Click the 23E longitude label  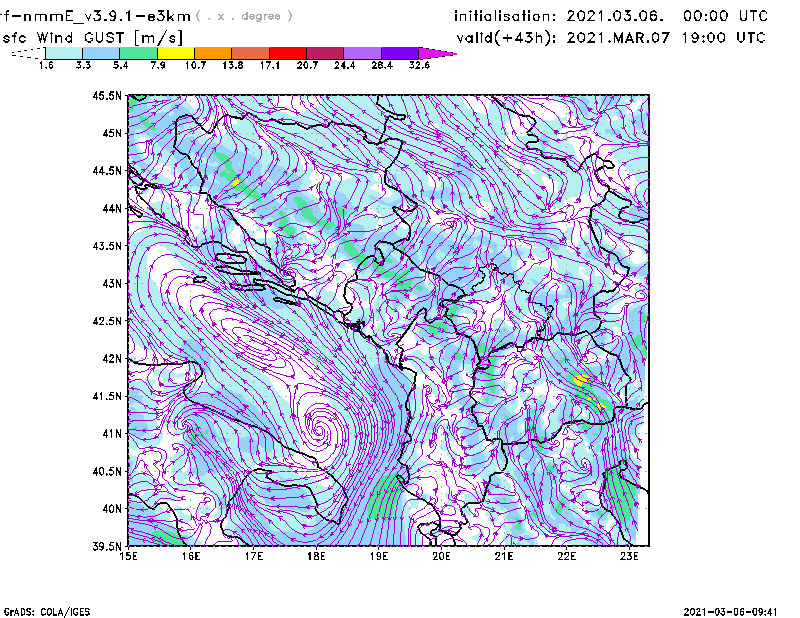(629, 556)
